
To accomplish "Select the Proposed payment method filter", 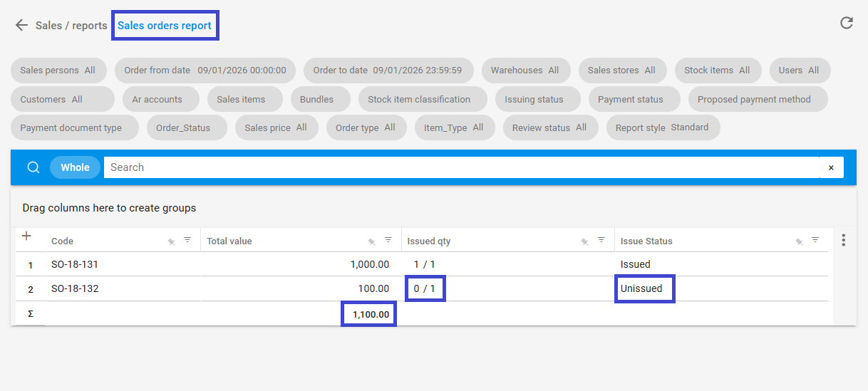I will coord(758,99).
